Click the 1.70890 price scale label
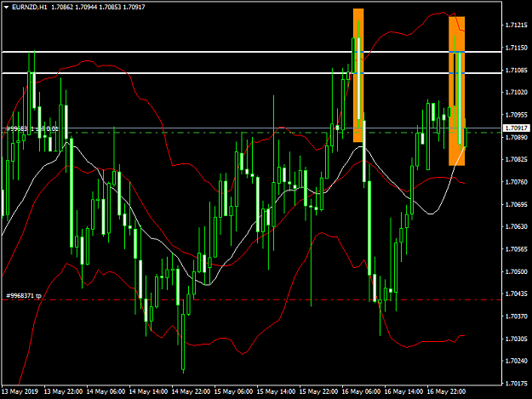The height and width of the screenshot is (399, 532). pos(517,137)
